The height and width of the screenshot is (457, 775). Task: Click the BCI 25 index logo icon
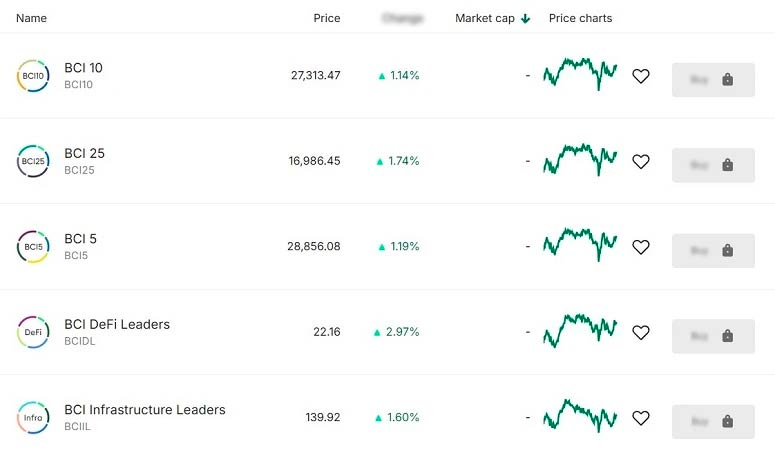pos(33,161)
